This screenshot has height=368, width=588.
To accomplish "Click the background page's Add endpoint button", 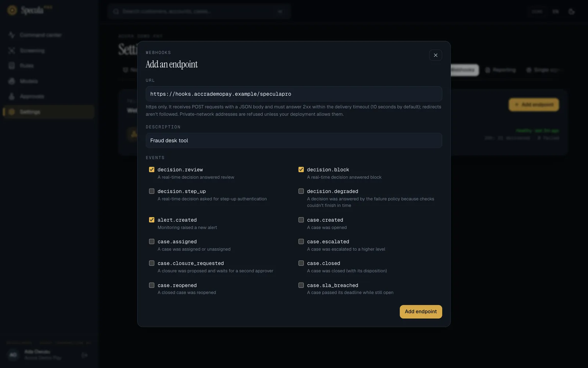I will [534, 105].
